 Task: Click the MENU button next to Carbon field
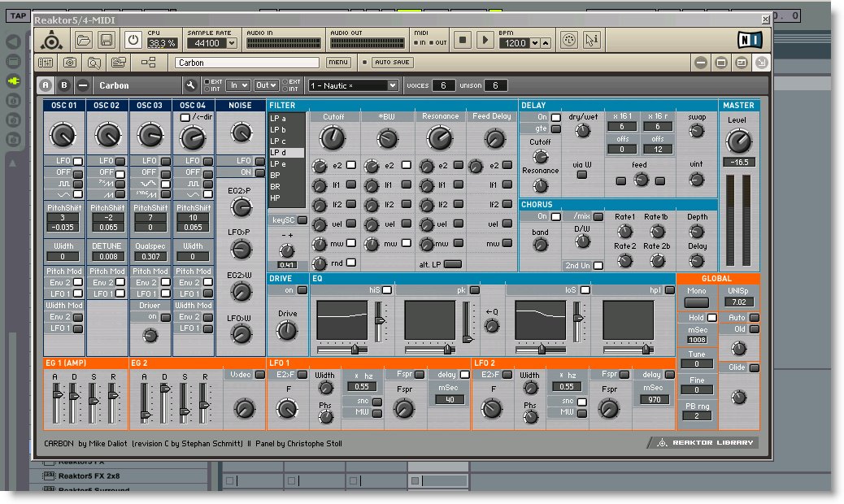(338, 63)
